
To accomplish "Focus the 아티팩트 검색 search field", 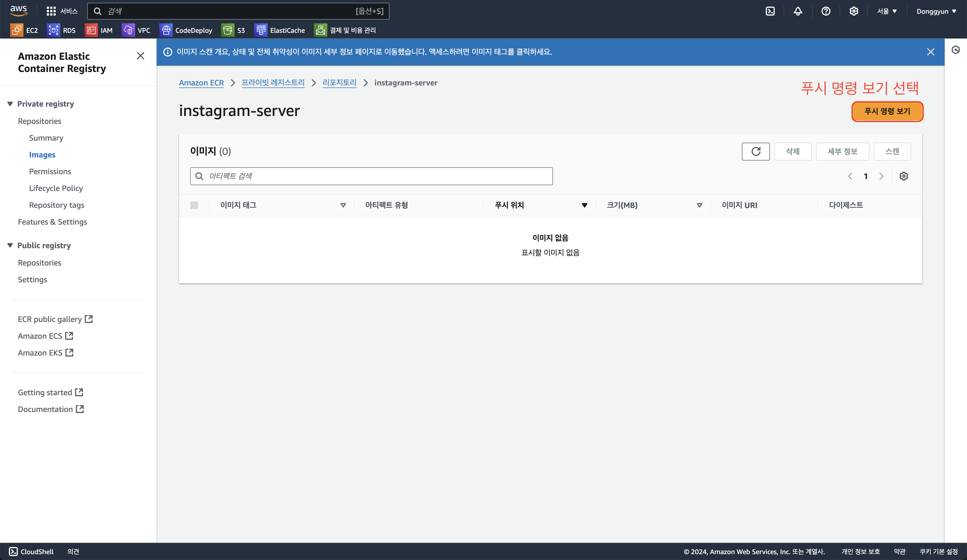I will click(x=371, y=176).
